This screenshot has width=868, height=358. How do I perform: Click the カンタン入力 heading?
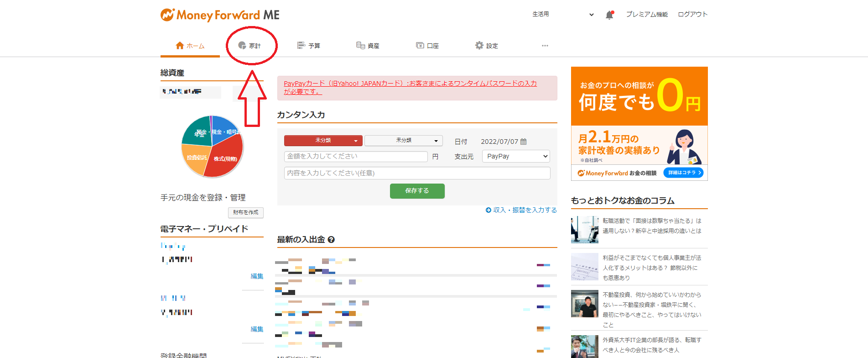(301, 115)
